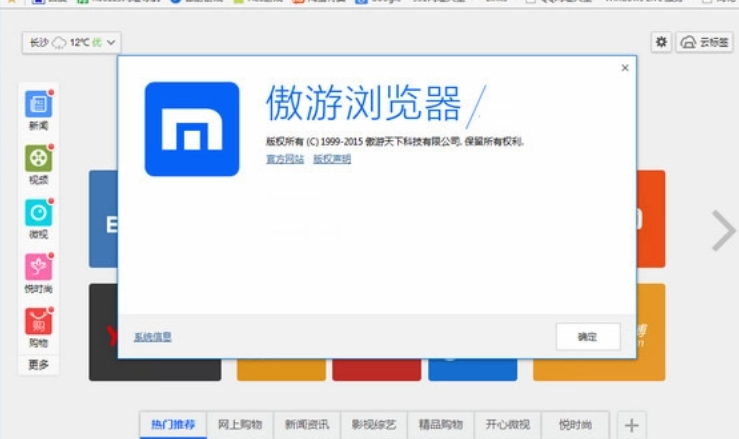
Task: Select the 网上购物 tab
Action: pyautogui.click(x=240, y=425)
